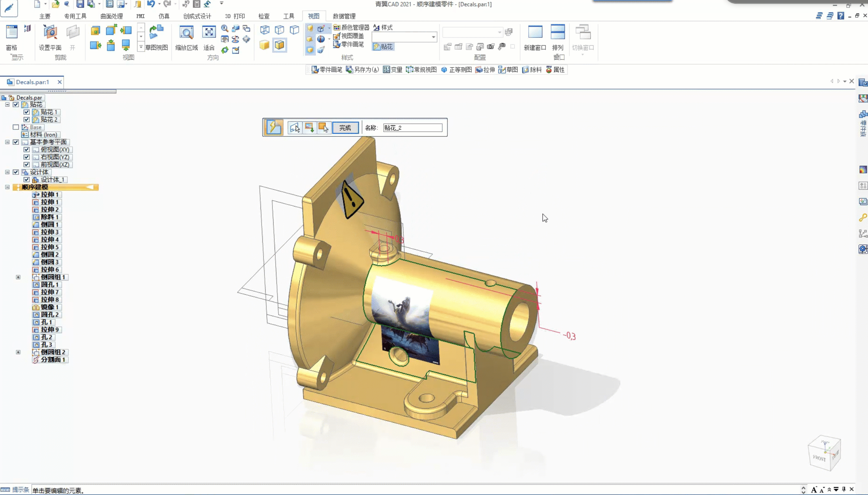The image size is (868, 495).
Task: Toggle the 前视图(XZ) checkbox
Action: point(27,164)
